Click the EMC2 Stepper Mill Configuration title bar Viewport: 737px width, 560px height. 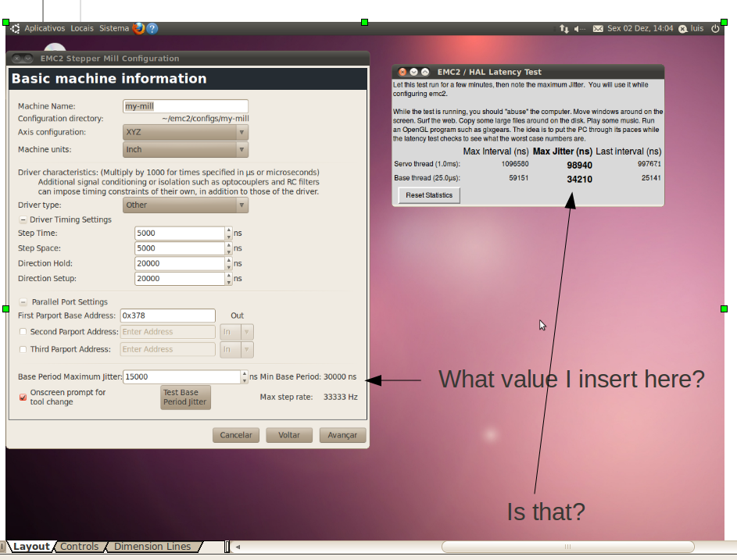click(188, 59)
